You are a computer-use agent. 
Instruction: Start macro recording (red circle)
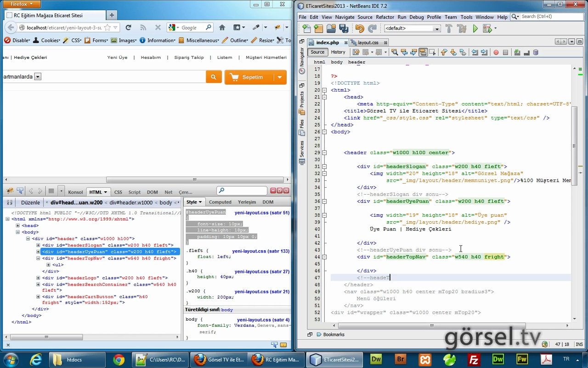click(496, 52)
